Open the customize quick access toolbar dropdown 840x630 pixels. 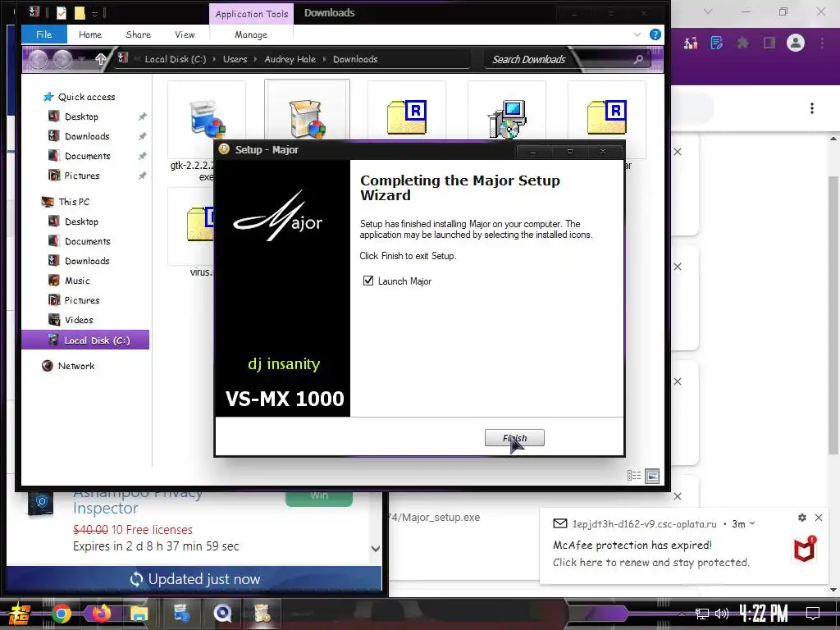click(x=94, y=14)
